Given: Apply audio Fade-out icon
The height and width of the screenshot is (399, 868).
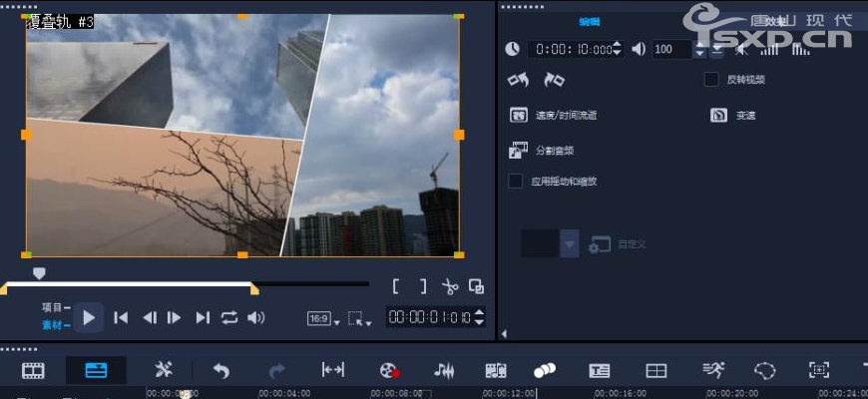Looking at the screenshot, I should (x=800, y=50).
